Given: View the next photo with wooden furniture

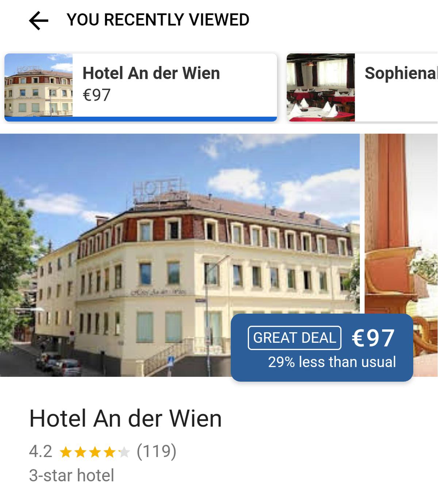Looking at the screenshot, I should coord(401,255).
